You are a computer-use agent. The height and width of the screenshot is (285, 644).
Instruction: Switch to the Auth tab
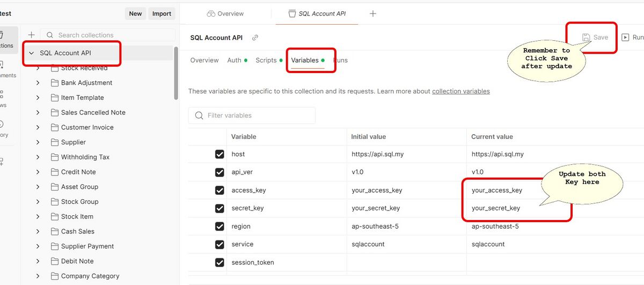tap(235, 60)
